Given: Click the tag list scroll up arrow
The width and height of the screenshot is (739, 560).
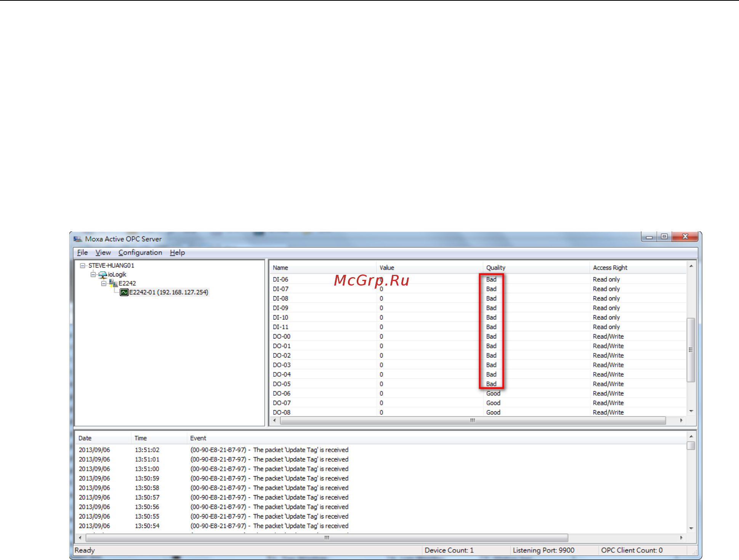Looking at the screenshot, I should (x=691, y=266).
